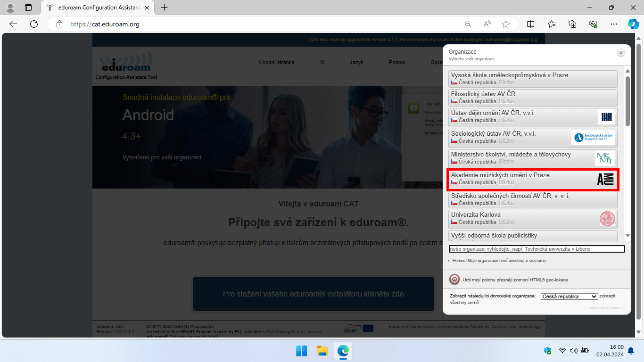Toggle Read aloud in address bar
644x362 pixels.
[x=487, y=24]
